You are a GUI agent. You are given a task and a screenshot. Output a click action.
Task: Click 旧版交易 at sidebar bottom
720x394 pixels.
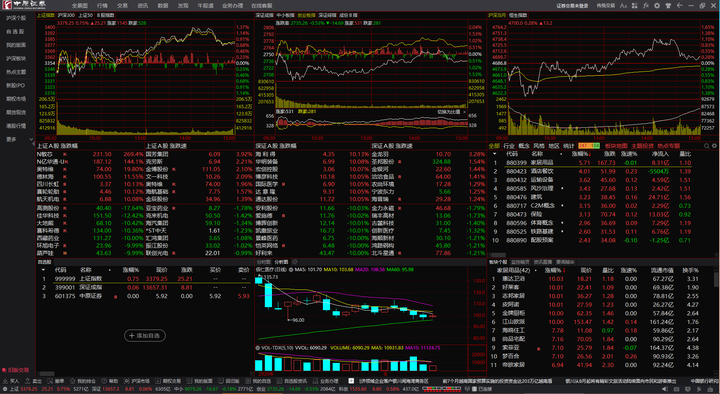[16, 370]
